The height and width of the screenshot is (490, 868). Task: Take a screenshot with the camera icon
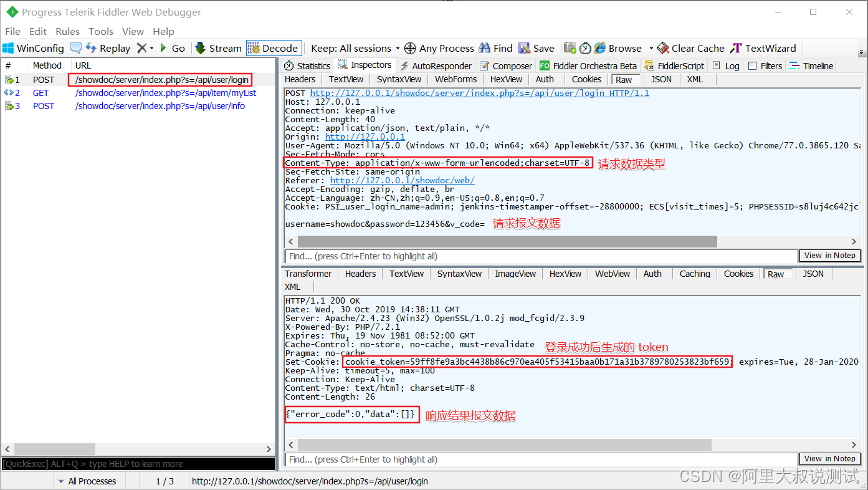coord(570,48)
